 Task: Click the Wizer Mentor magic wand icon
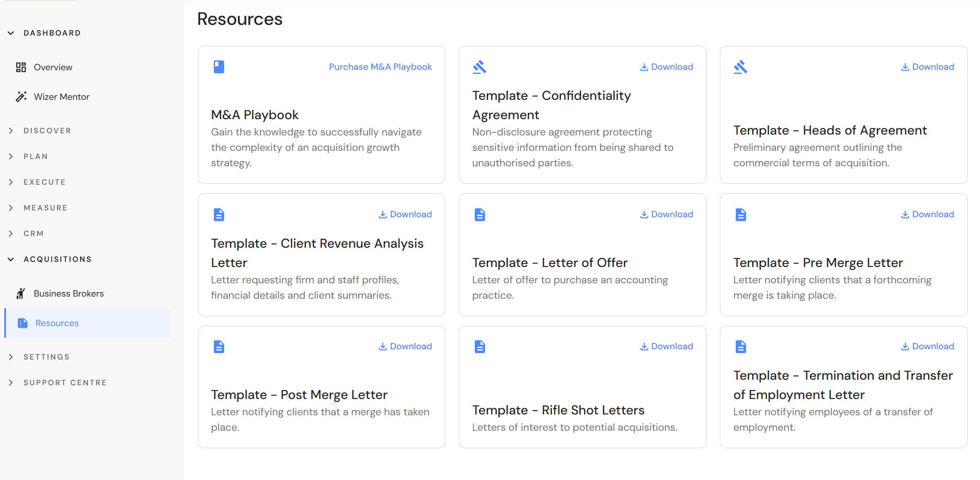click(21, 97)
